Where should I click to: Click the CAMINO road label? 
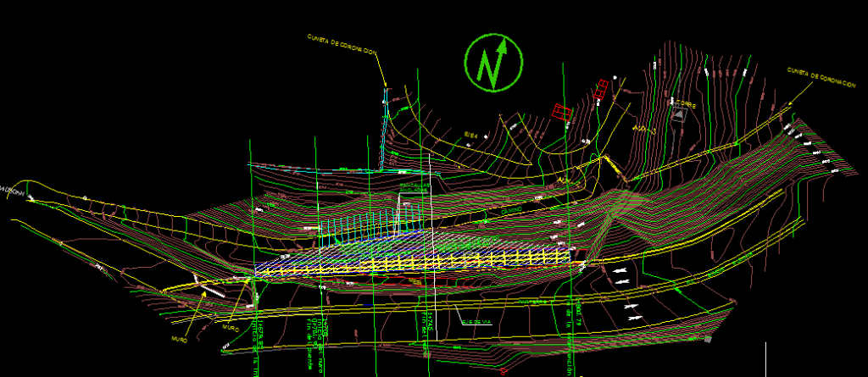point(510,208)
